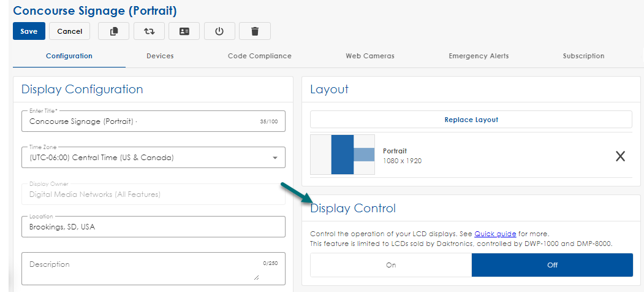Remove the Portrait layout with X icon
Image resolution: width=644 pixels, height=292 pixels.
tap(620, 156)
